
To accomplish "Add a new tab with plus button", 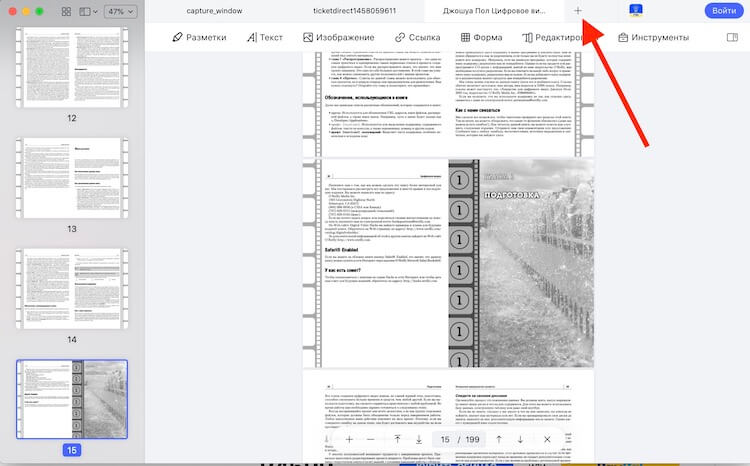I will point(578,10).
